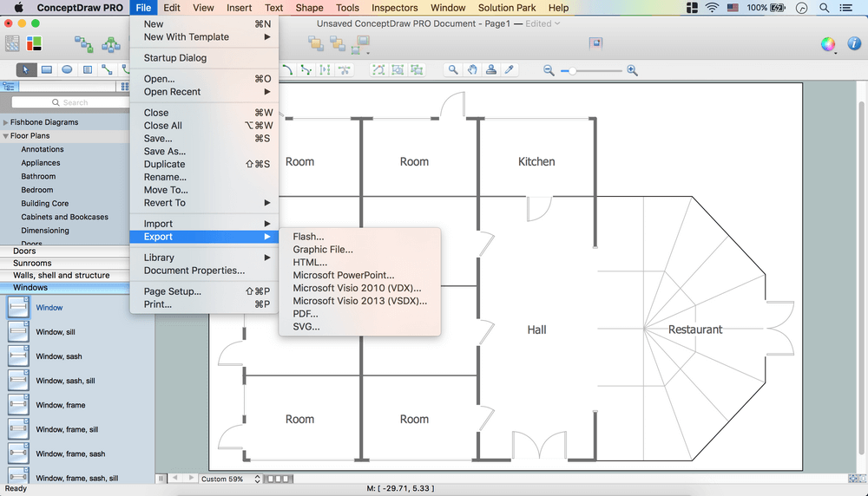Screen dimensions: 868x496
Task: Select the arc drawing tool
Action: coord(287,69)
